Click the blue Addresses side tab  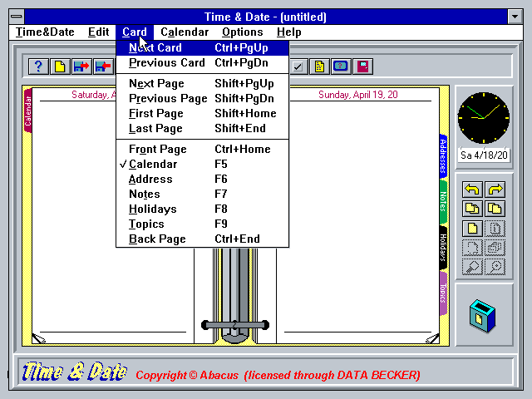tap(443, 155)
